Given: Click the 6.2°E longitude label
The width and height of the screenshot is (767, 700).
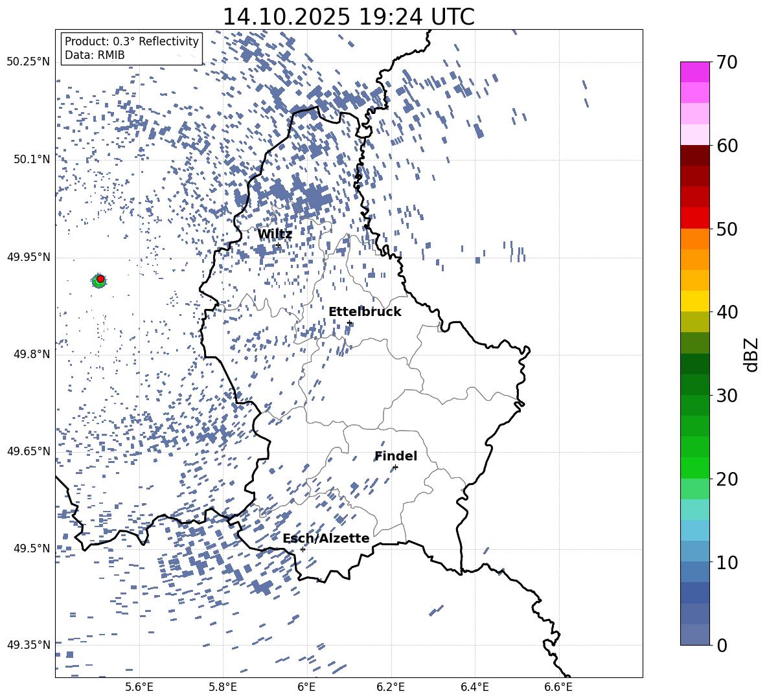Looking at the screenshot, I should point(391,687).
